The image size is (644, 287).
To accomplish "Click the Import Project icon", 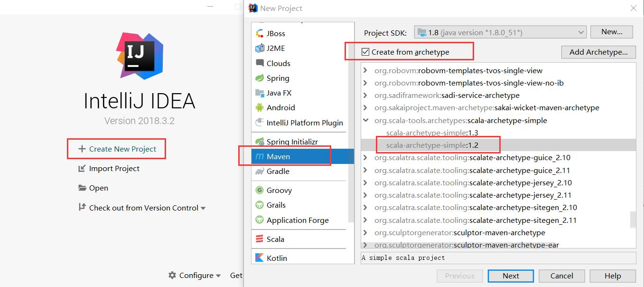I will pos(82,168).
